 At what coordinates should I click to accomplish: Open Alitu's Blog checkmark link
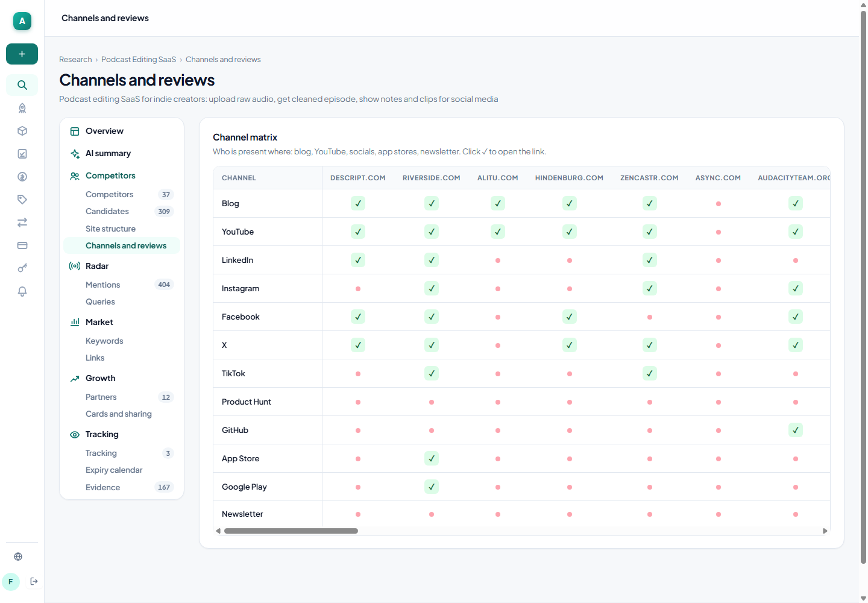(498, 203)
